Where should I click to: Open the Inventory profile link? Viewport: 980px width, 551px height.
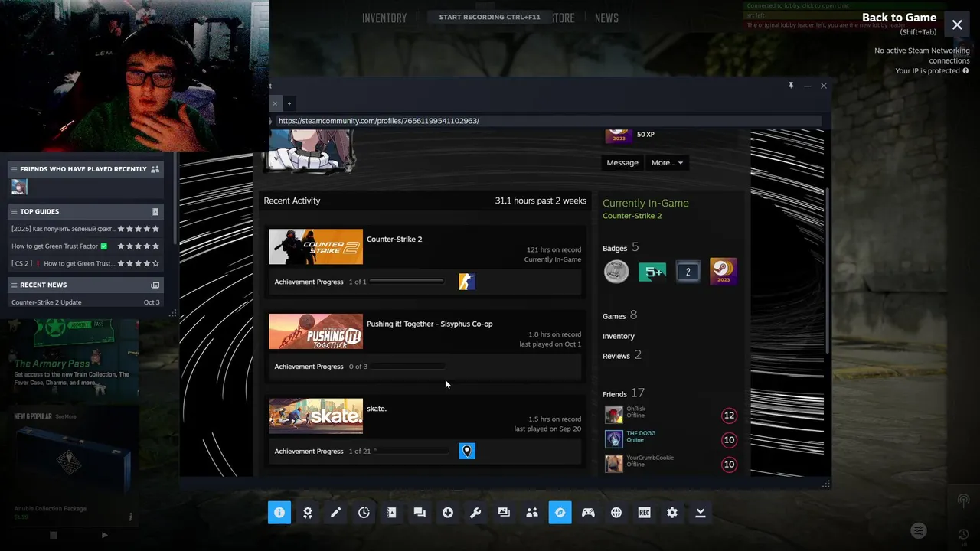tap(619, 336)
